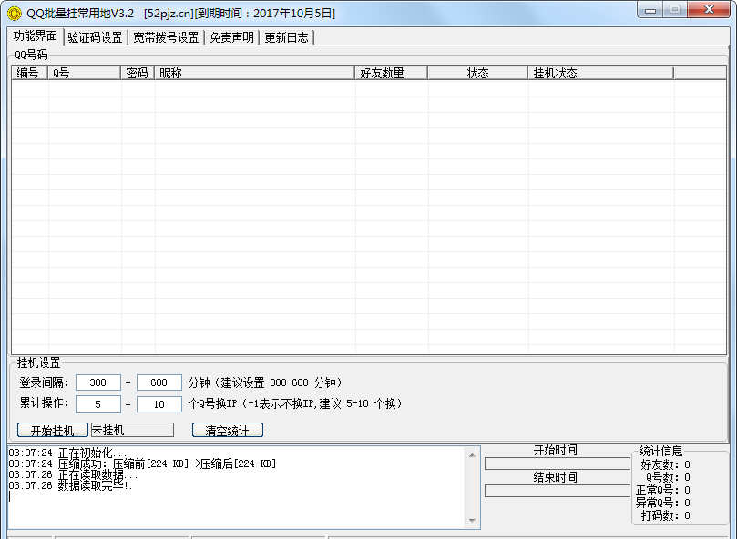The height and width of the screenshot is (560, 737).
Task: Open the 宽带拨号设置 tab
Action: (x=166, y=37)
